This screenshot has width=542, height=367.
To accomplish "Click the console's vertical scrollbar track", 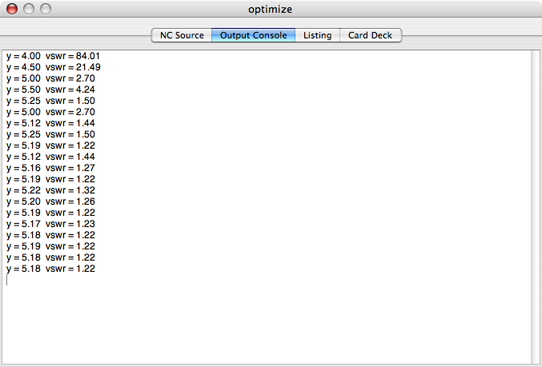I will (535, 207).
